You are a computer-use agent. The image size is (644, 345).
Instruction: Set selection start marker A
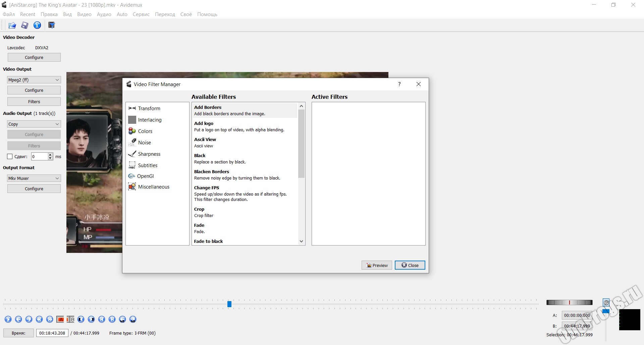[60, 319]
